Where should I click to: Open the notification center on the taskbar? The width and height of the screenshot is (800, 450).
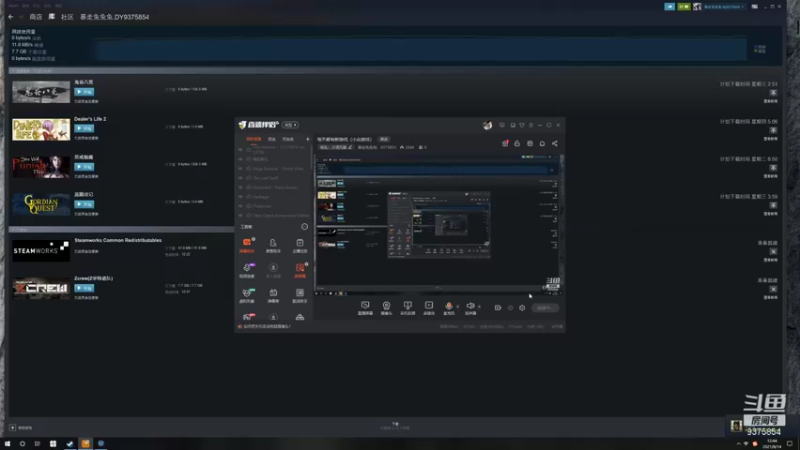click(x=790, y=444)
